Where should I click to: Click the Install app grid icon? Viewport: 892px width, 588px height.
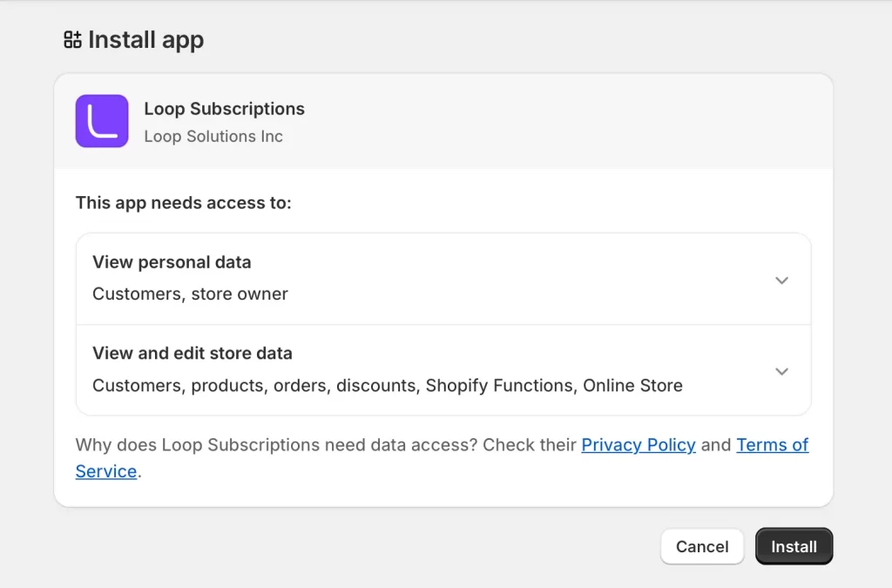pos(73,40)
